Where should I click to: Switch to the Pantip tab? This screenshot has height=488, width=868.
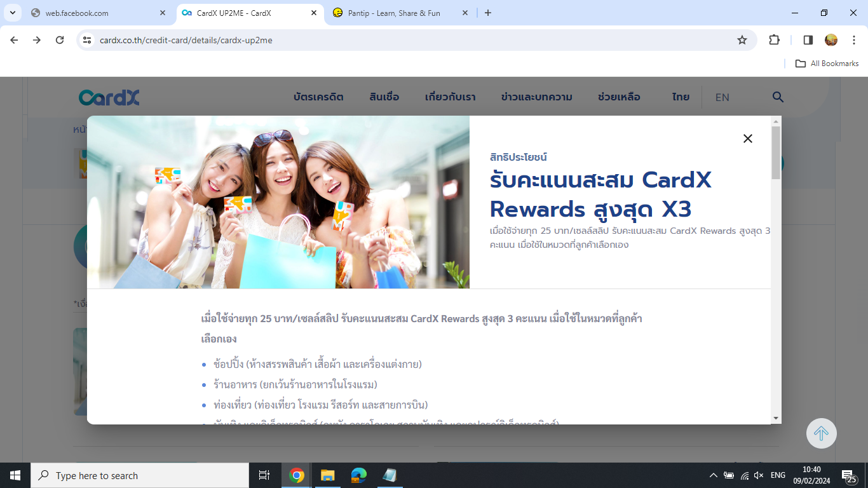[x=402, y=13]
